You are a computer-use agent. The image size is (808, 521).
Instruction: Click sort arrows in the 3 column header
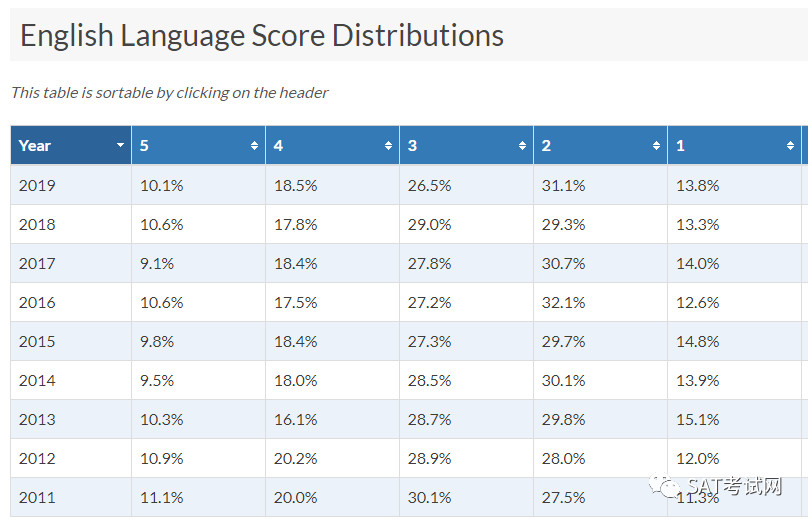click(522, 146)
